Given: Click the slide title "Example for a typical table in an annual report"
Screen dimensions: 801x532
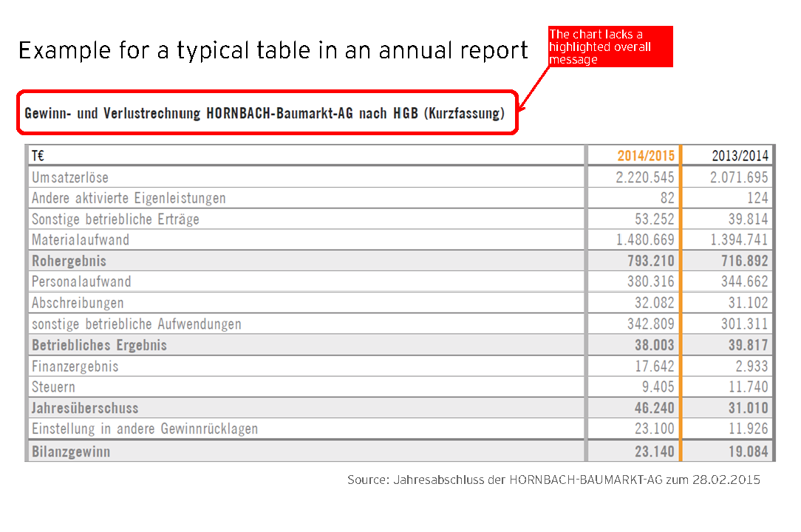Looking at the screenshot, I should (x=273, y=51).
